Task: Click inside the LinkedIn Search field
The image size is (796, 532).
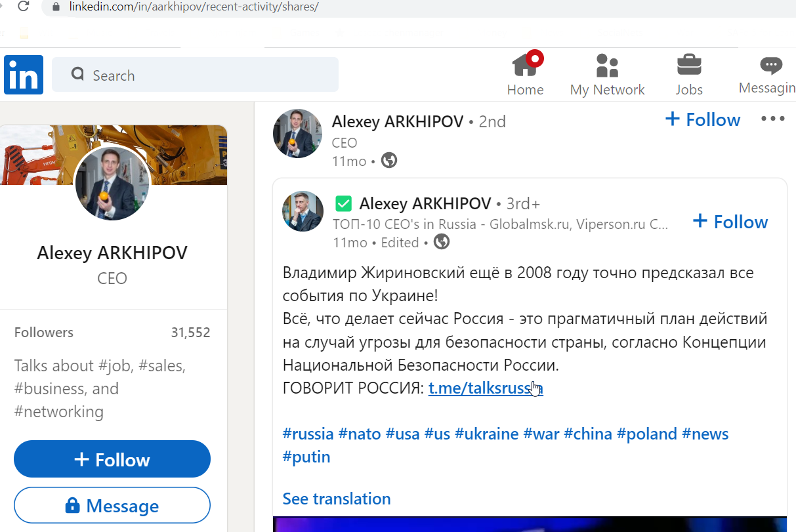Action: (x=195, y=75)
